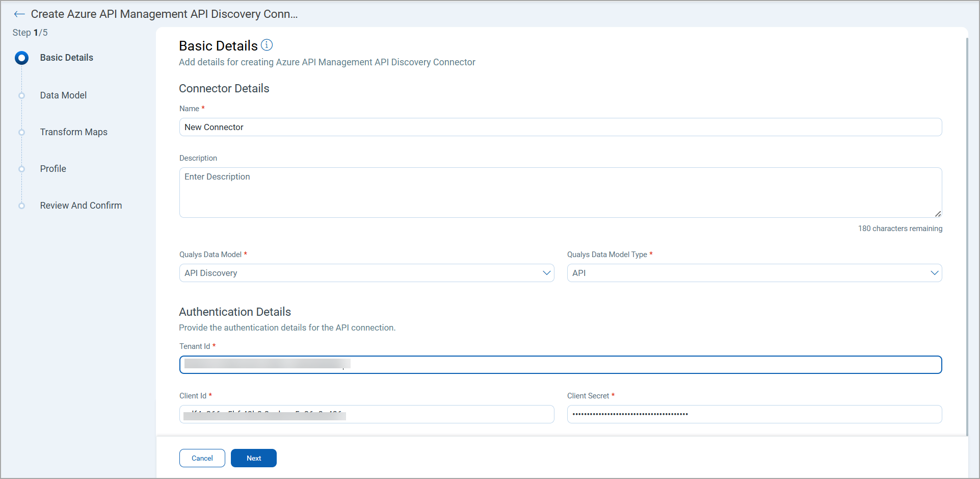Click the Review And Confirm step dot
Image resolution: width=980 pixels, height=479 pixels.
(x=21, y=206)
